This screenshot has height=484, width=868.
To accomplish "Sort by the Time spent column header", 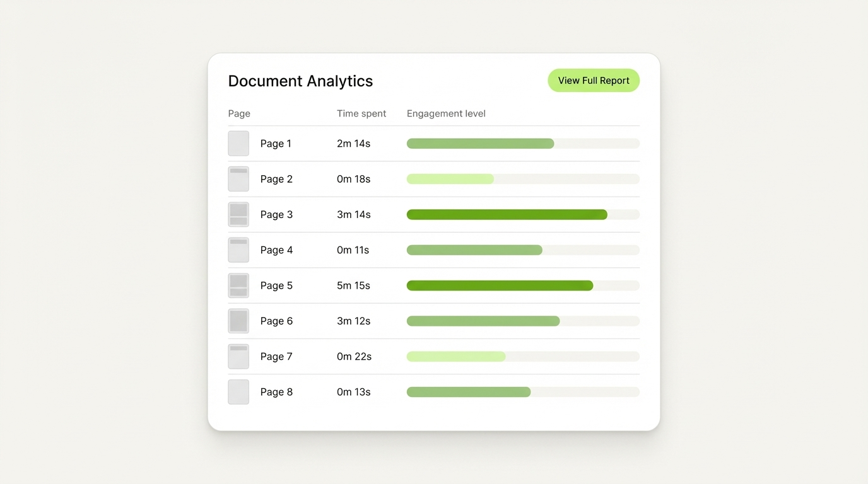I will (x=361, y=113).
